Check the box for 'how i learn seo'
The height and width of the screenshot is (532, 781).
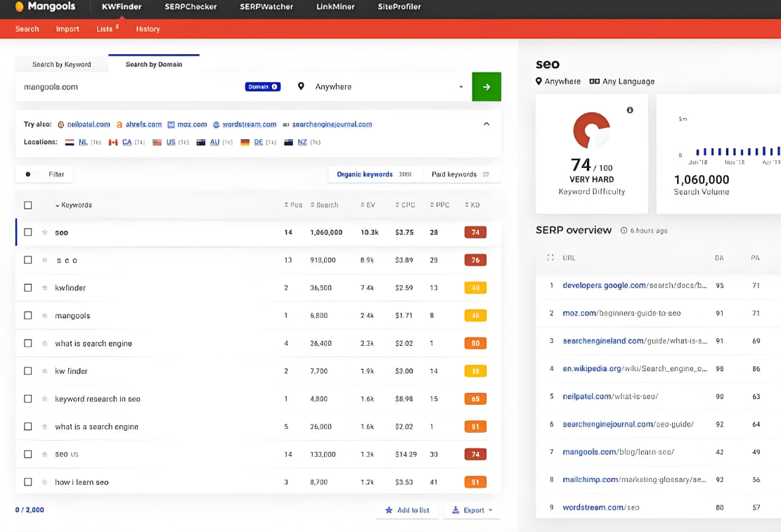coord(28,481)
